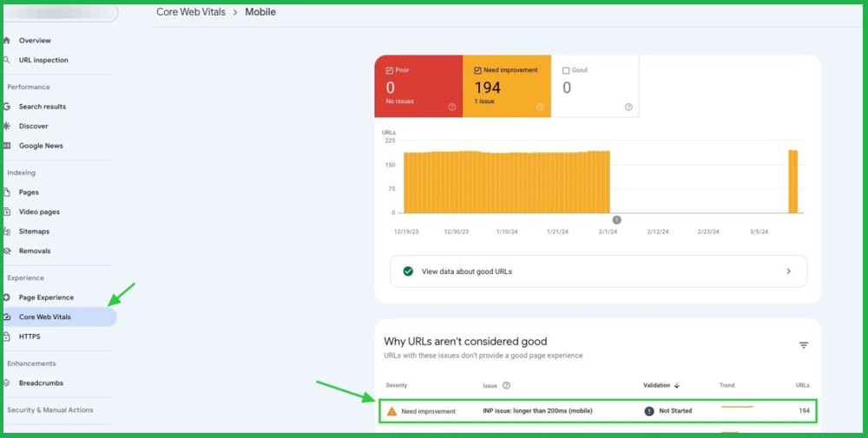Click the Need improvement severity label
This screenshot has width=868, height=438.
pyautogui.click(x=429, y=411)
